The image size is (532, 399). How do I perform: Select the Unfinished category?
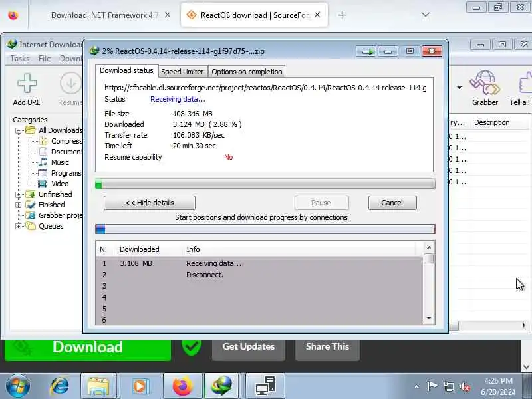coord(55,194)
